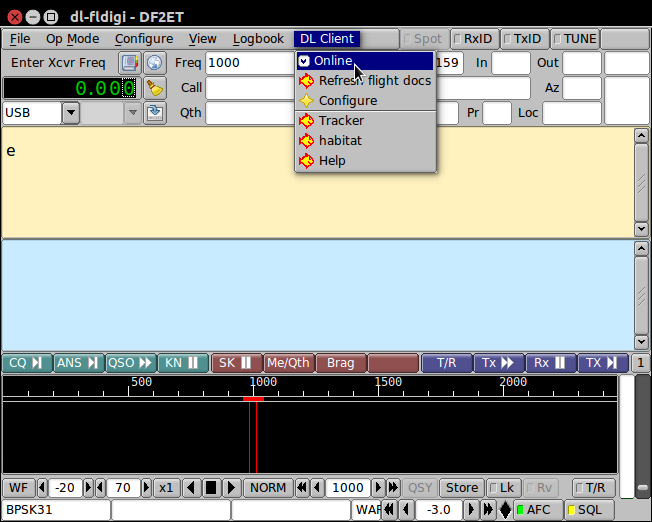The image size is (652, 522).
Task: Step waterfall right with the black arrow
Action: [231, 487]
